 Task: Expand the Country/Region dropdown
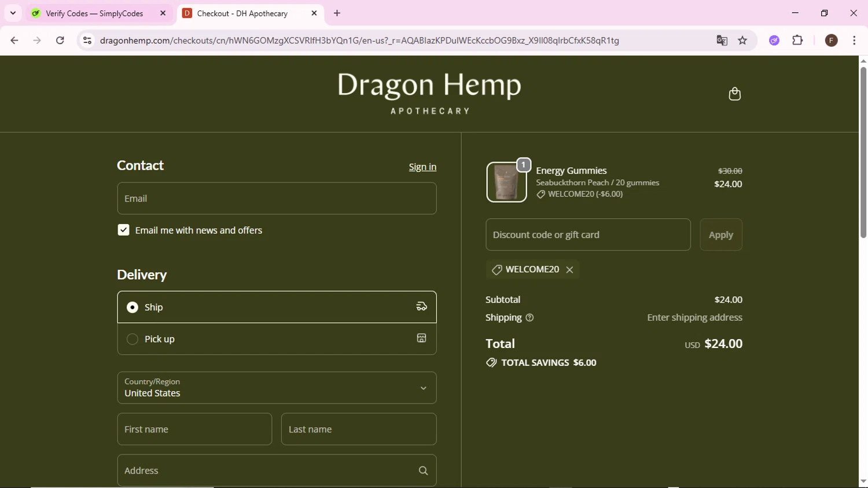tap(277, 388)
